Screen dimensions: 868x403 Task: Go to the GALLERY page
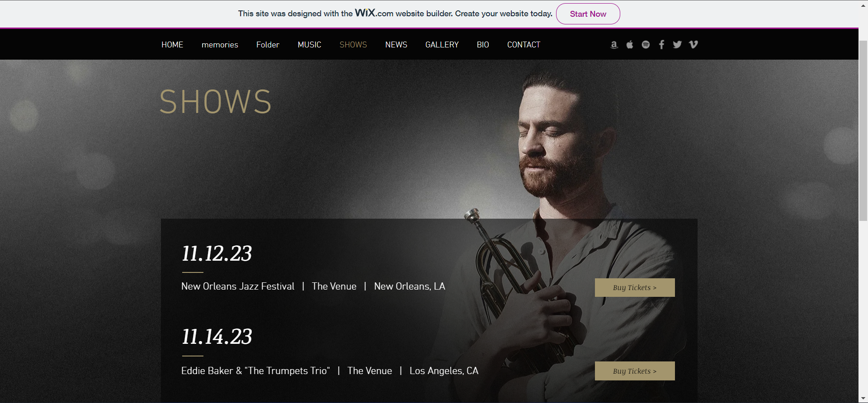click(442, 45)
